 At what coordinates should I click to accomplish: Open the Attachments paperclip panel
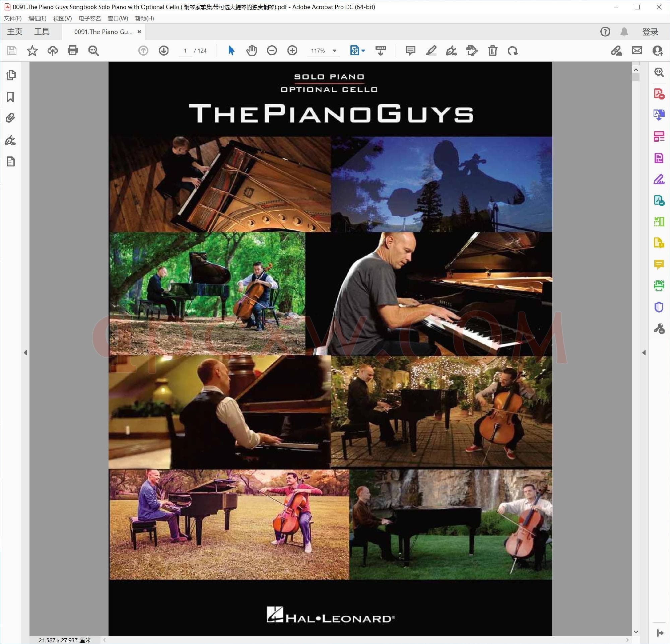tap(11, 118)
